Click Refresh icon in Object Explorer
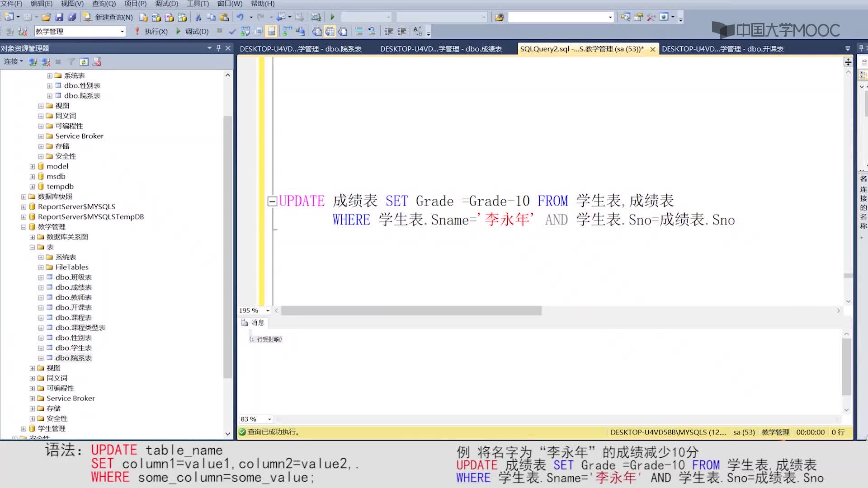The height and width of the screenshot is (488, 868). pyautogui.click(x=84, y=61)
